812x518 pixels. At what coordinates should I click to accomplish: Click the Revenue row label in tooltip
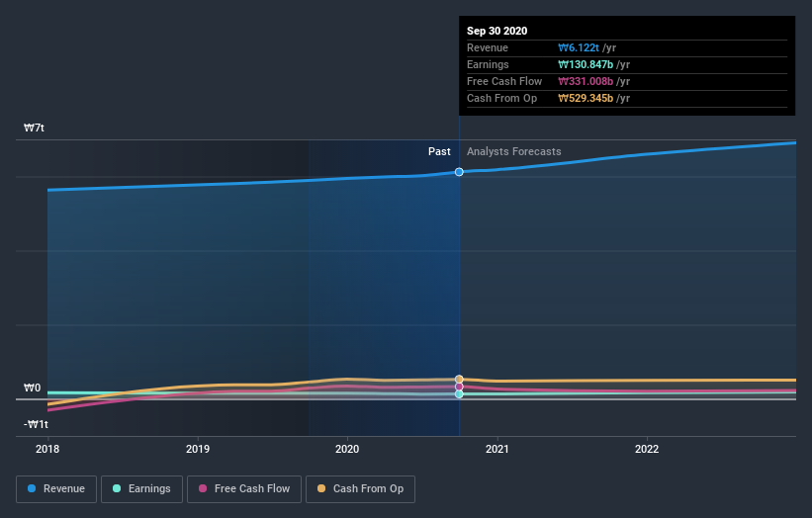[x=488, y=47]
